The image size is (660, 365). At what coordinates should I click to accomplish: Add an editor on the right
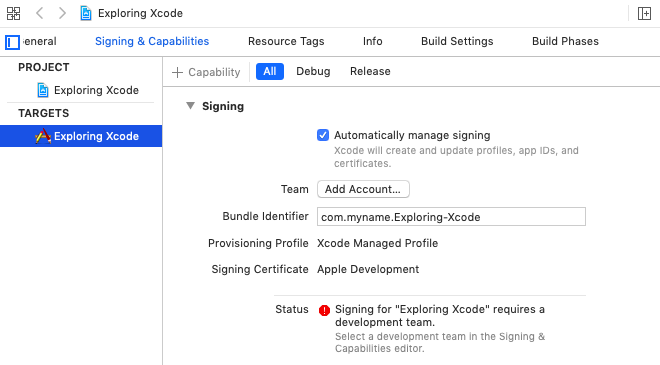coord(644,13)
